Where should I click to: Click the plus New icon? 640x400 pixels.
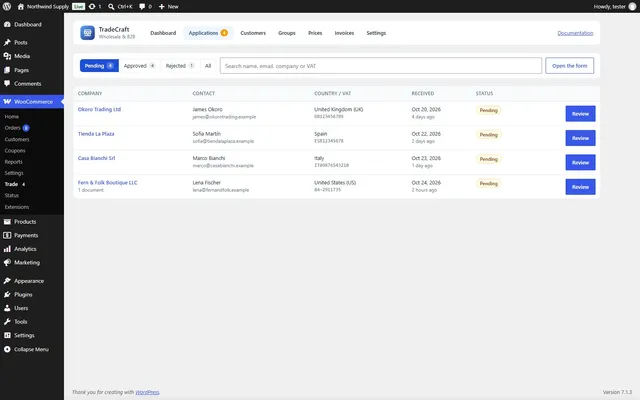click(162, 7)
